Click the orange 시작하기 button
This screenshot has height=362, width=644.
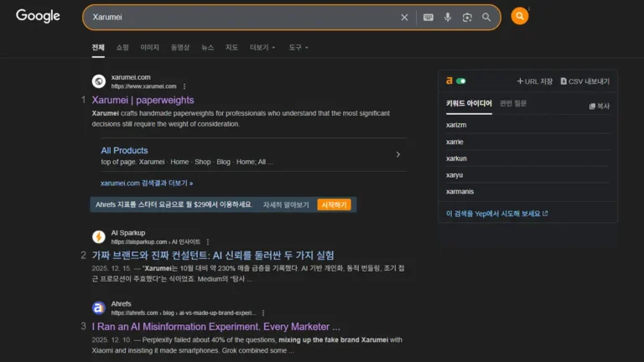click(334, 204)
